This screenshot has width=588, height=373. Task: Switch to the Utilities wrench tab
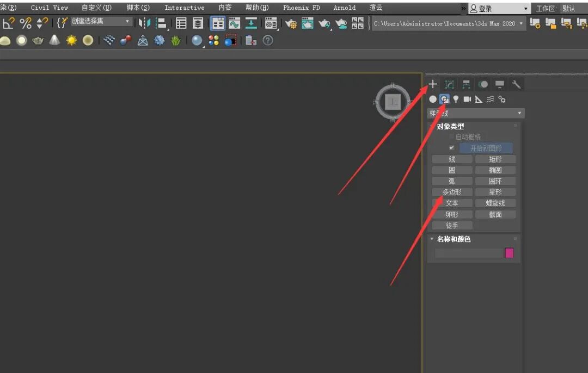coord(516,85)
